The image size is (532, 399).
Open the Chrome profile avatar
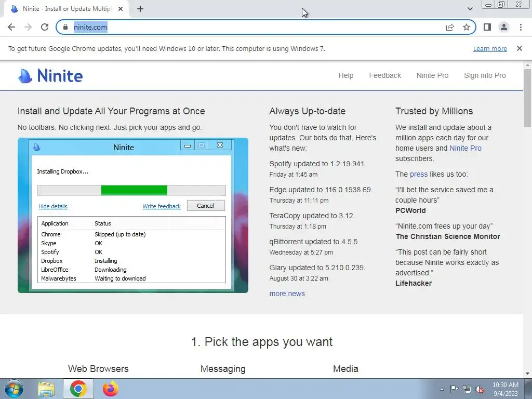click(504, 27)
